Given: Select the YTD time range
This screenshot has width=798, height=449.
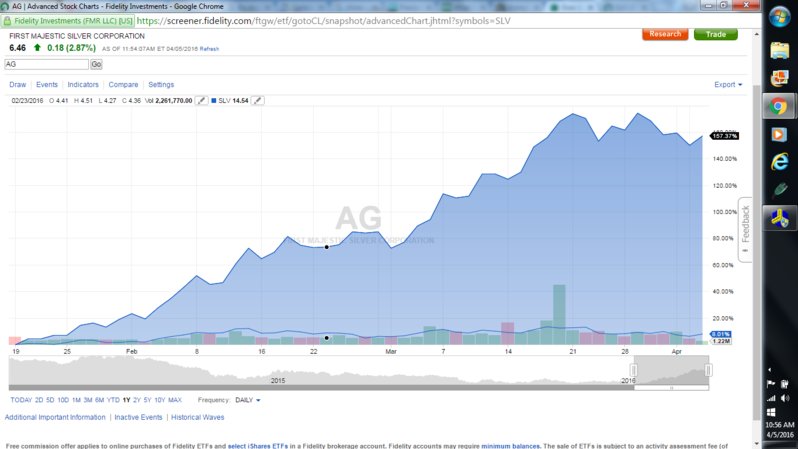Looking at the screenshot, I should click(113, 400).
